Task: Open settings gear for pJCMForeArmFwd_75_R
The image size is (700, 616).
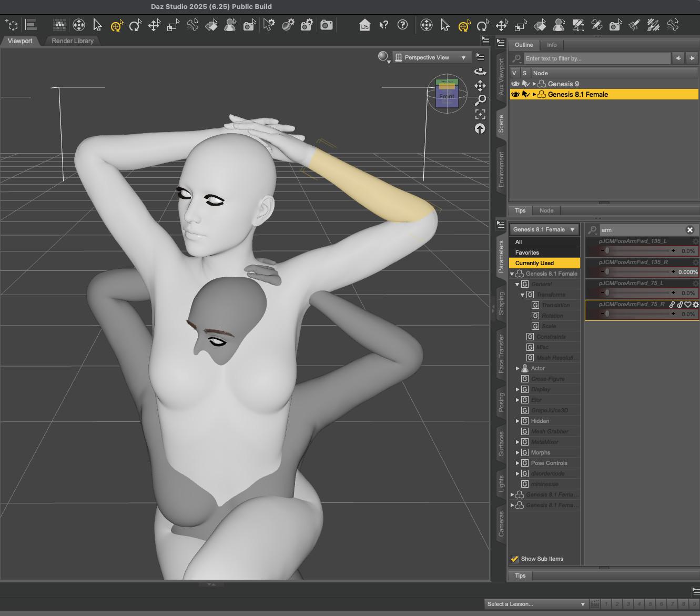Action: click(695, 305)
